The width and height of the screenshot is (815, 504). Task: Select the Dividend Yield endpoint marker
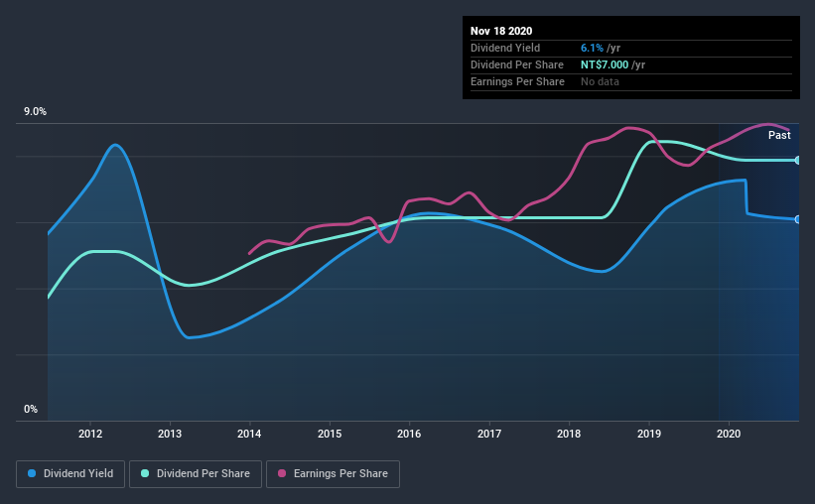[x=797, y=219]
